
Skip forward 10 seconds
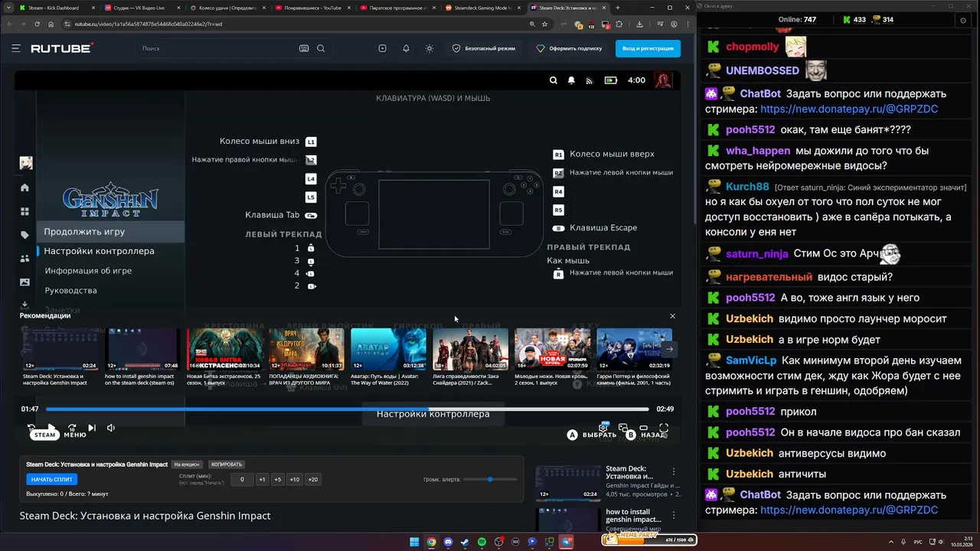click(72, 428)
